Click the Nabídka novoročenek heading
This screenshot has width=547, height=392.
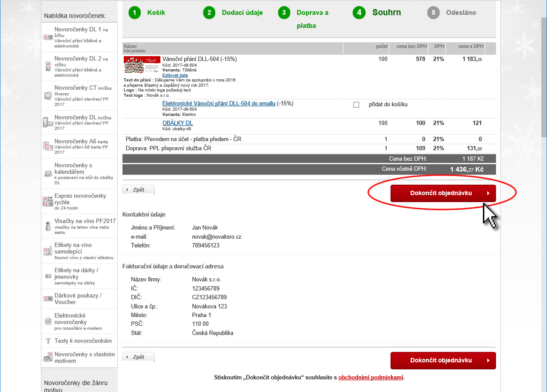(75, 16)
